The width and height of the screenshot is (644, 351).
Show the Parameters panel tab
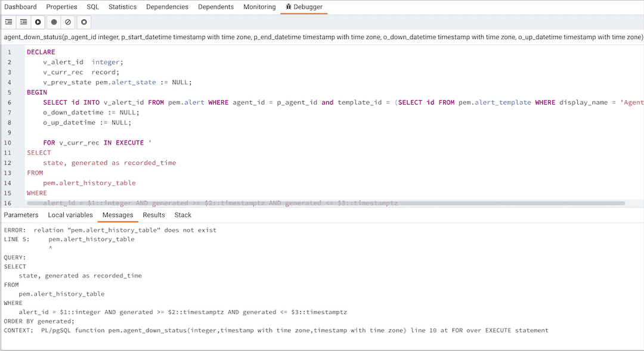tap(21, 215)
